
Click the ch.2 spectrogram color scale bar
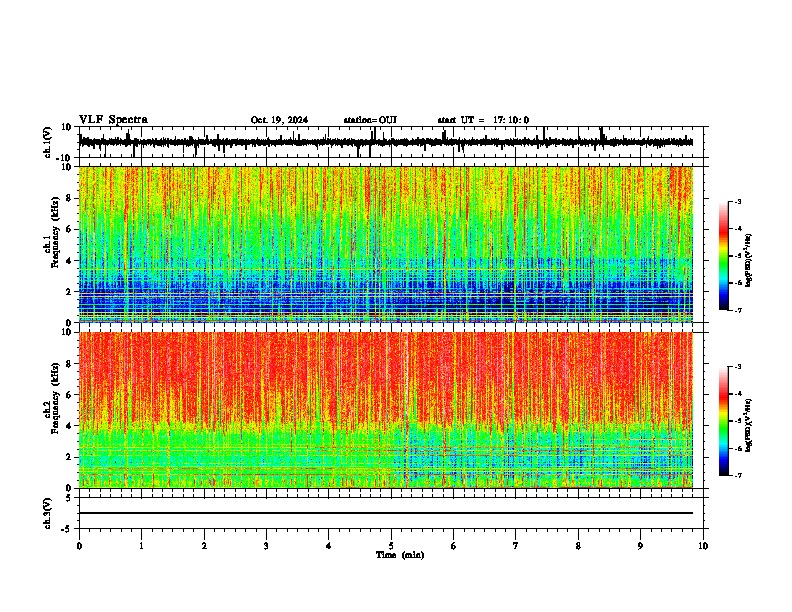tap(723, 421)
